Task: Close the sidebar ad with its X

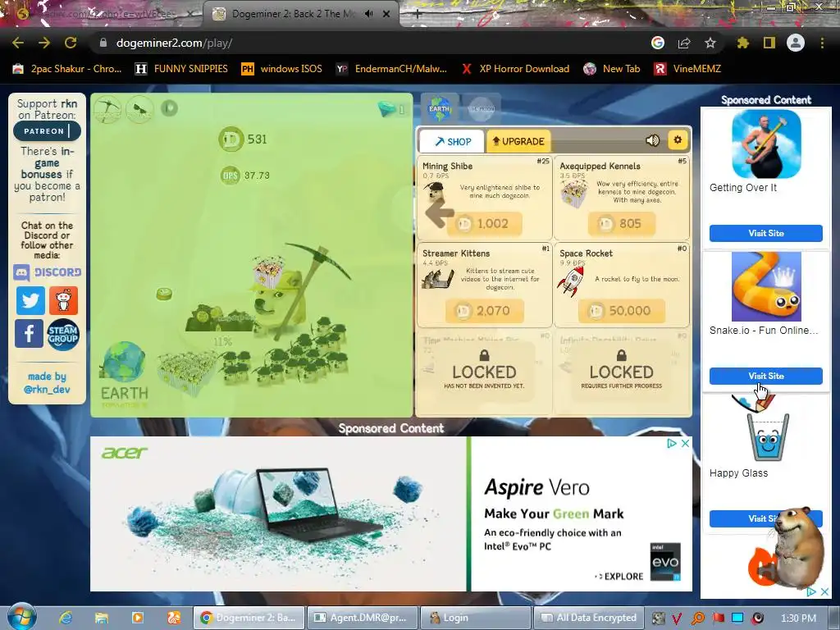Action: coord(824,592)
